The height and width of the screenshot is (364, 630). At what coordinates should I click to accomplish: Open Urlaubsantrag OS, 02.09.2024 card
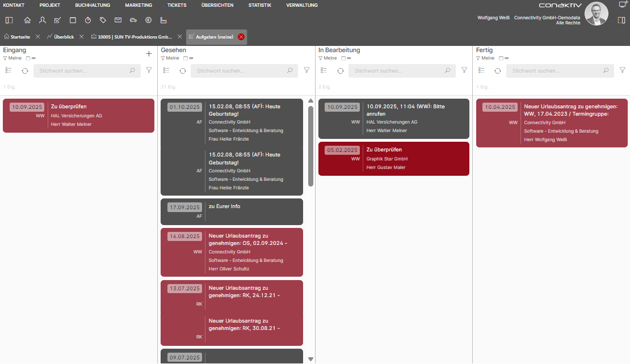click(x=232, y=252)
